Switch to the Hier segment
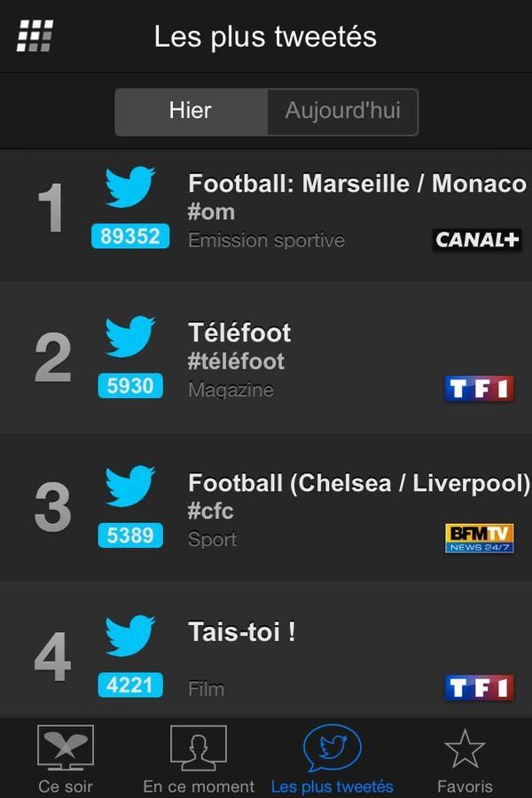Viewport: 532px width, 798px height. (x=191, y=112)
